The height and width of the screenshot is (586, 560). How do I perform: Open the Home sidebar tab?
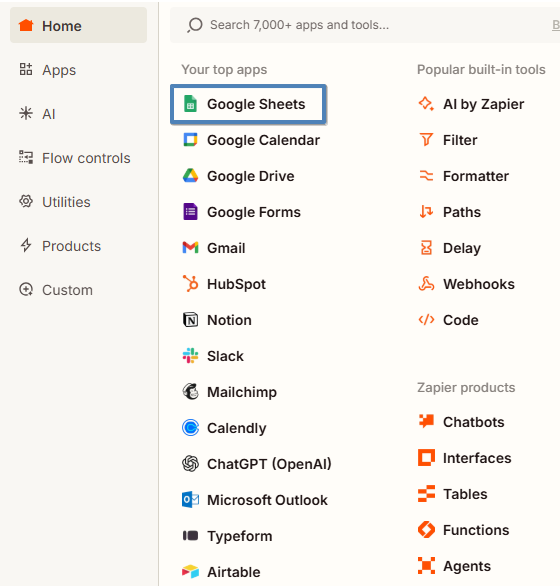[78, 26]
